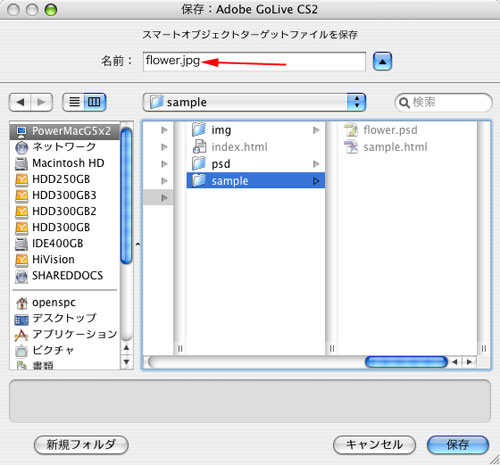The height and width of the screenshot is (465, 500).
Task: Click the horizontal column scrollbar thumb
Action: click(x=406, y=362)
